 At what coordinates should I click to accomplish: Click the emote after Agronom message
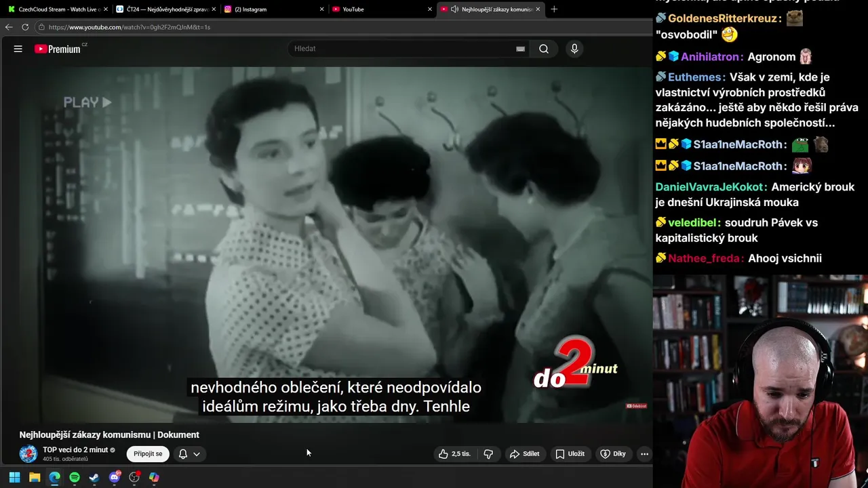[x=806, y=56]
